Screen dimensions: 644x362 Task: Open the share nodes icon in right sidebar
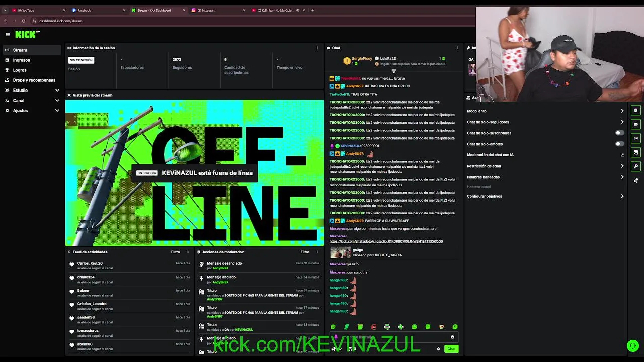pyautogui.click(x=636, y=180)
